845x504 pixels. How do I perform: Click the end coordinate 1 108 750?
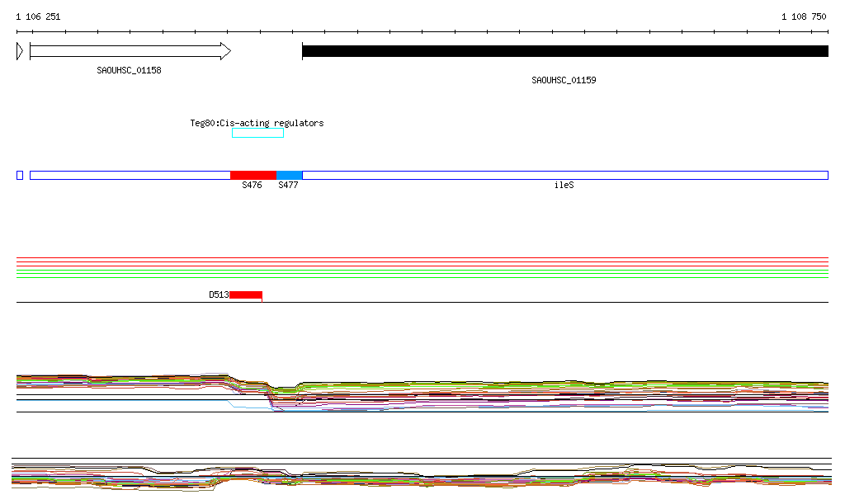[x=804, y=16]
